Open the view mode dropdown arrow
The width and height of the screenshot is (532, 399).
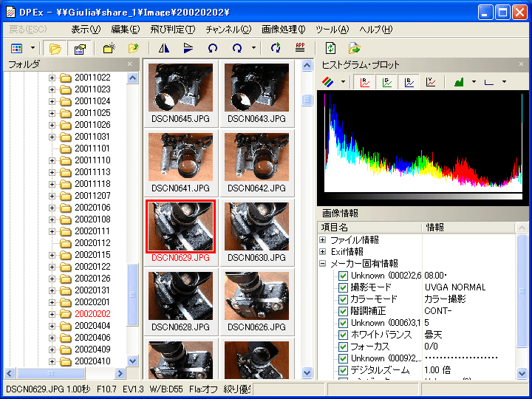(32, 48)
